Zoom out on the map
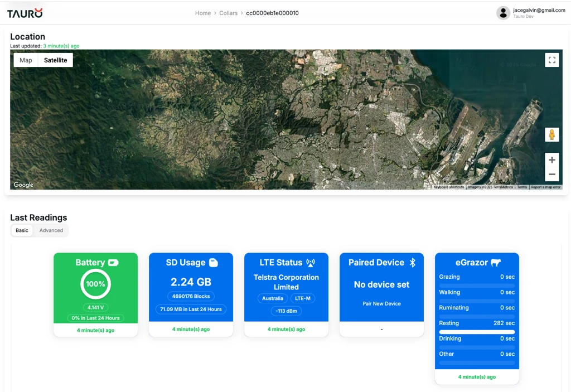The width and height of the screenshot is (571, 392). coord(551,175)
